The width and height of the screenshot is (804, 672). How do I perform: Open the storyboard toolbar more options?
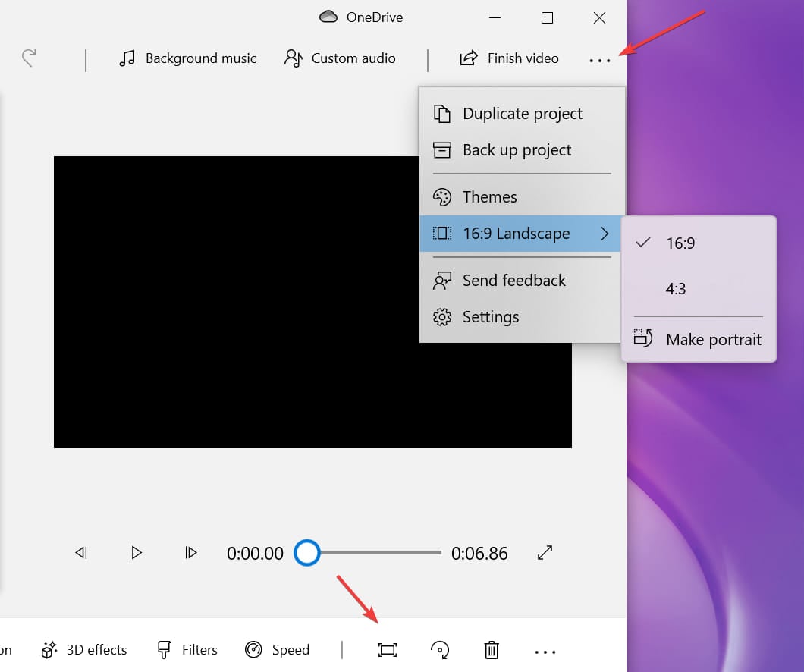(545, 652)
